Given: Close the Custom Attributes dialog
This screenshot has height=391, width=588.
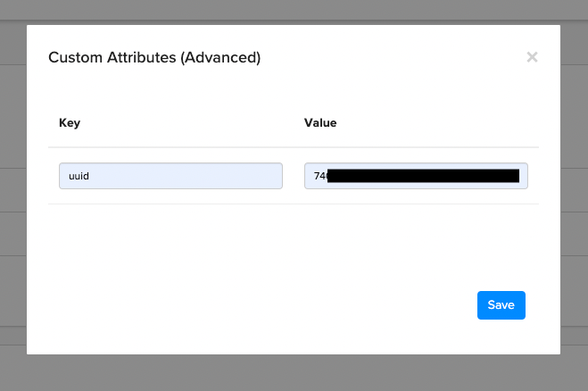Looking at the screenshot, I should click(x=532, y=57).
